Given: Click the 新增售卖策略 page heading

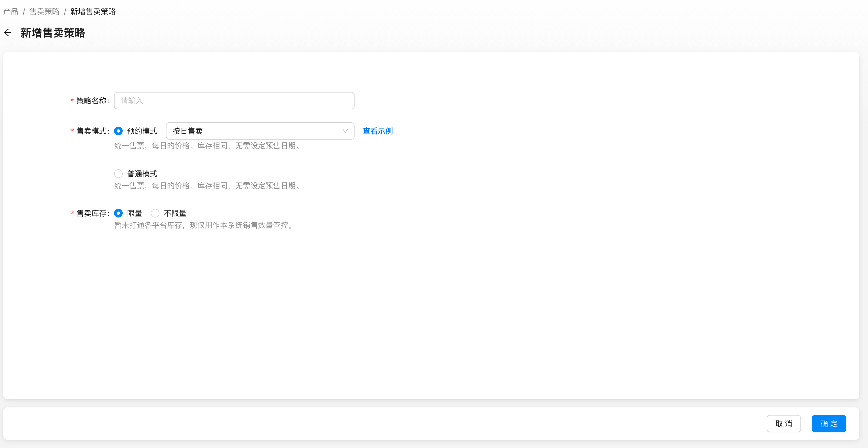Looking at the screenshot, I should point(53,33).
